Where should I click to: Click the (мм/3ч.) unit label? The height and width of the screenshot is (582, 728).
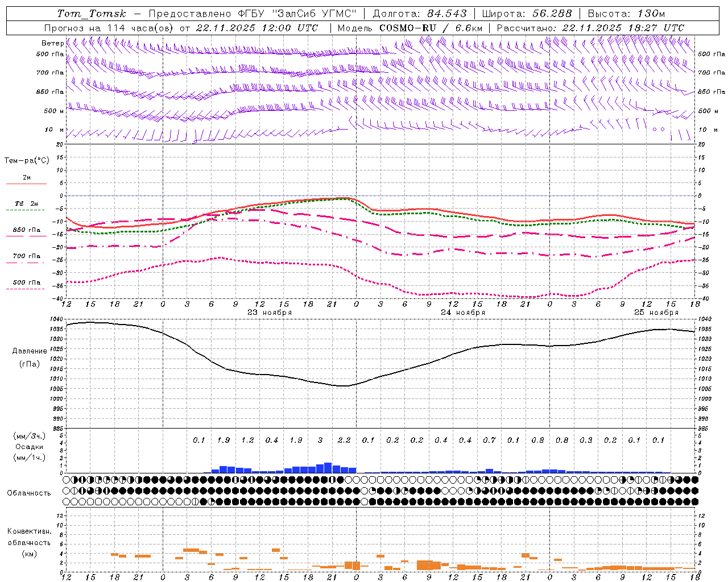click(x=29, y=436)
